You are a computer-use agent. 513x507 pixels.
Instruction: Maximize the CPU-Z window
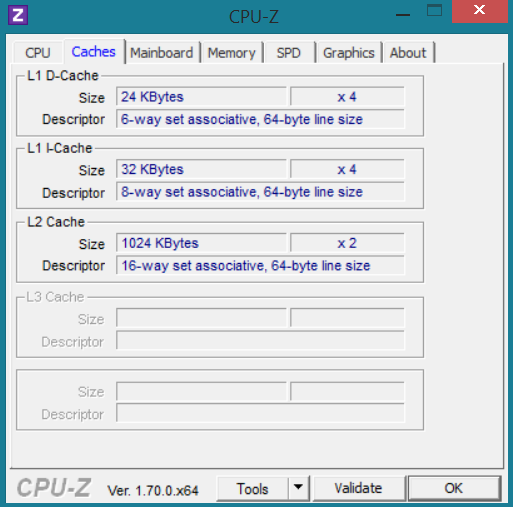[434, 11]
